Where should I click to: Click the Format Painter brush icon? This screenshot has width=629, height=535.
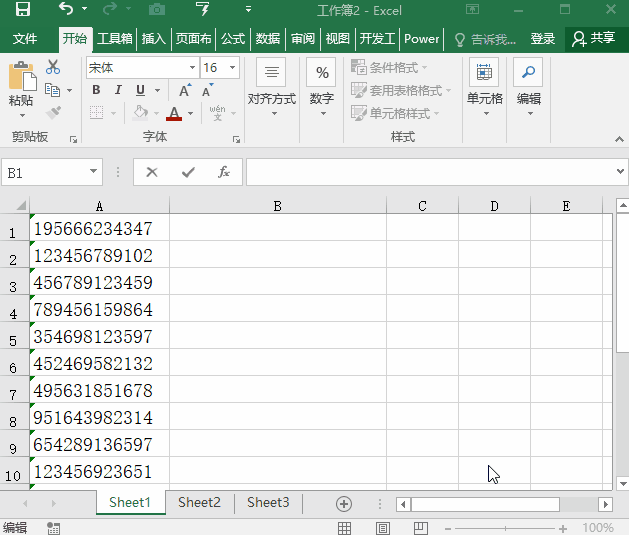coord(53,113)
